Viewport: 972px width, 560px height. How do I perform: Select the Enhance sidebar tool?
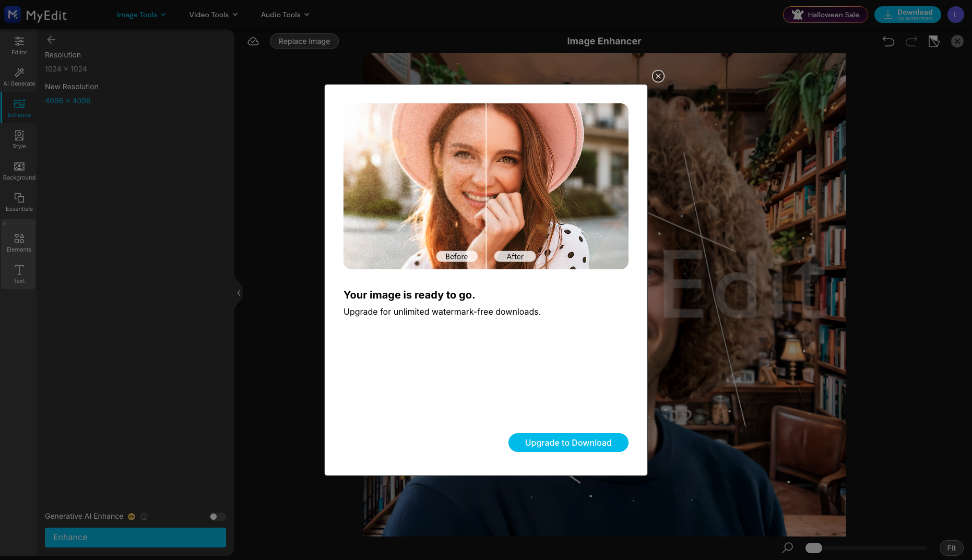pos(19,108)
